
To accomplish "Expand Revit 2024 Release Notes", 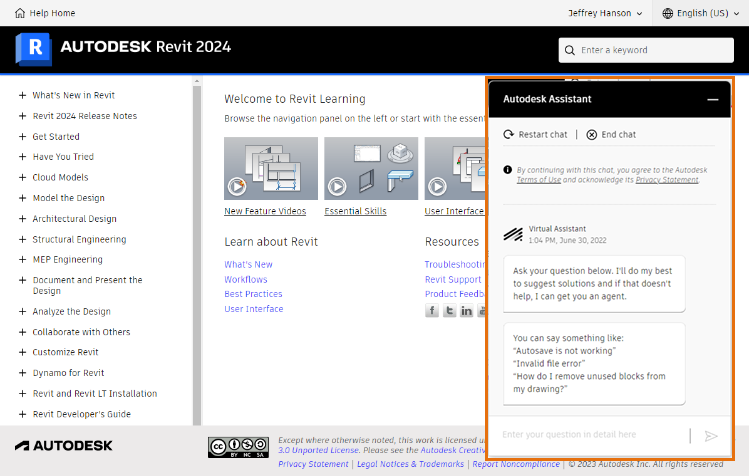I will [22, 116].
